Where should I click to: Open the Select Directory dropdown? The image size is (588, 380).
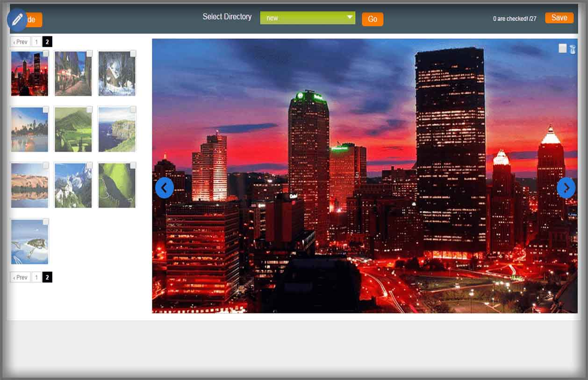pyautogui.click(x=308, y=18)
